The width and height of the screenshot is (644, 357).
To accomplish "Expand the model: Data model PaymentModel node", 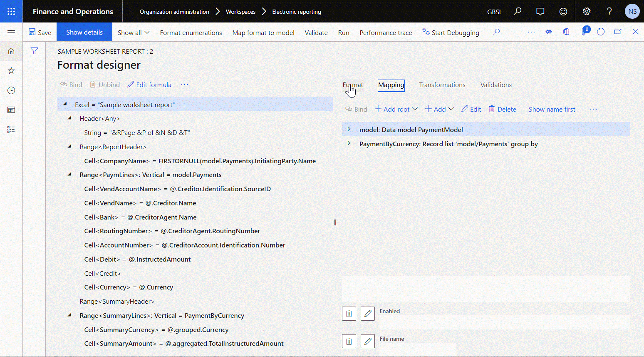I will 349,129.
